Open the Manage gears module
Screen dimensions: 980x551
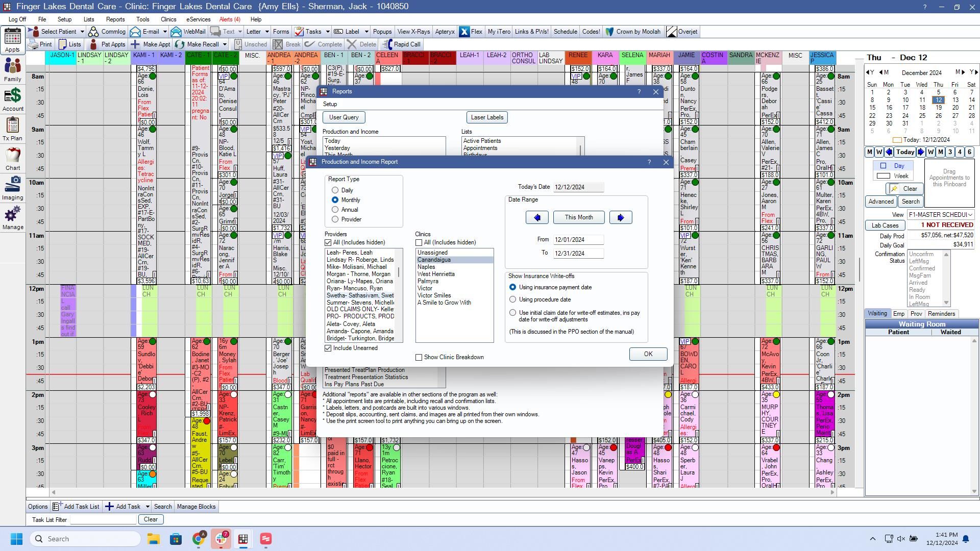13,218
